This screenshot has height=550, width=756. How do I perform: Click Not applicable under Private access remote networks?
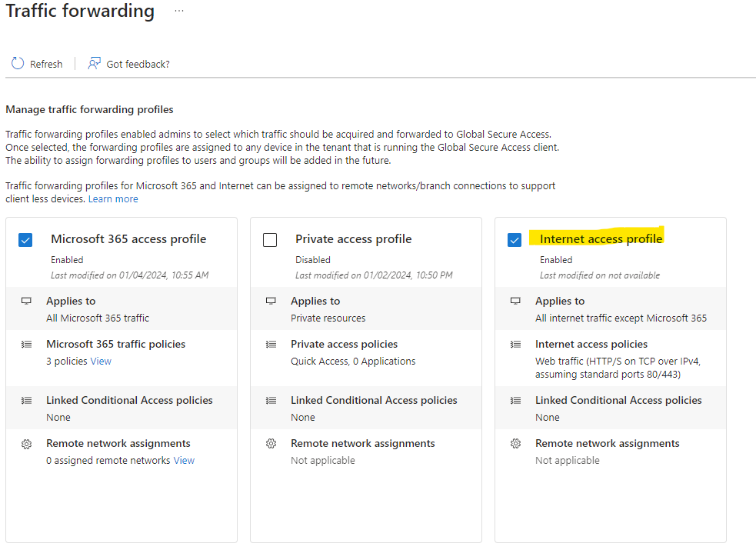coord(322,460)
